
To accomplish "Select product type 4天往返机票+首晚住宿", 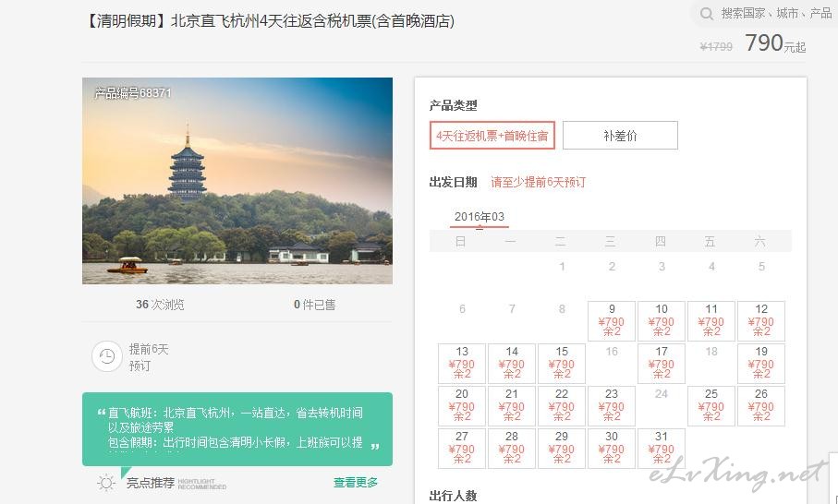I will 492,136.
